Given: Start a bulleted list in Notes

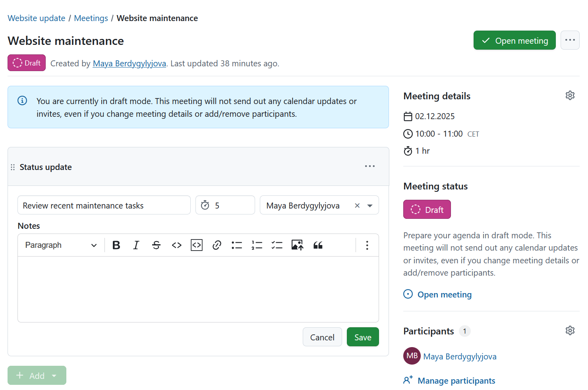Looking at the screenshot, I should [x=237, y=245].
